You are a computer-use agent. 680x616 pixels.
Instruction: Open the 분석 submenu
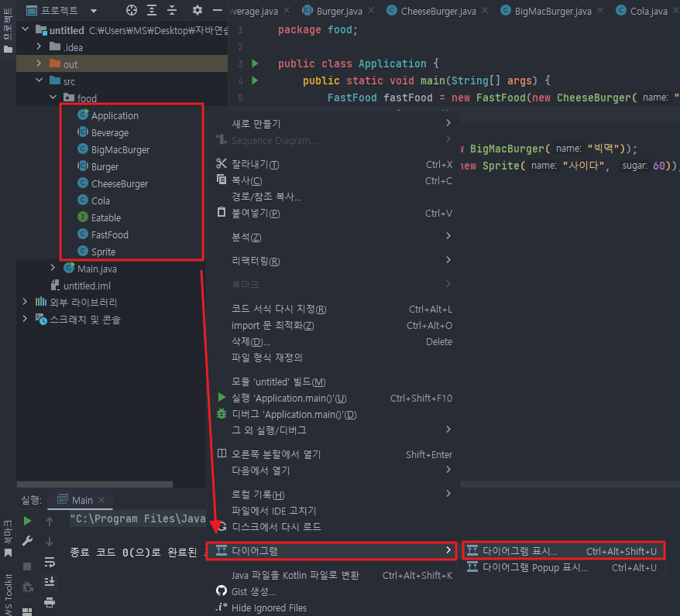click(x=333, y=237)
